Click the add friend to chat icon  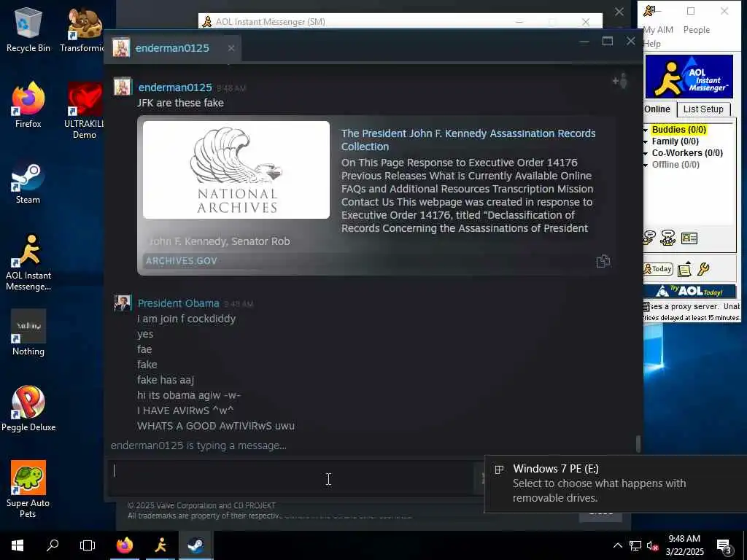[x=620, y=82]
